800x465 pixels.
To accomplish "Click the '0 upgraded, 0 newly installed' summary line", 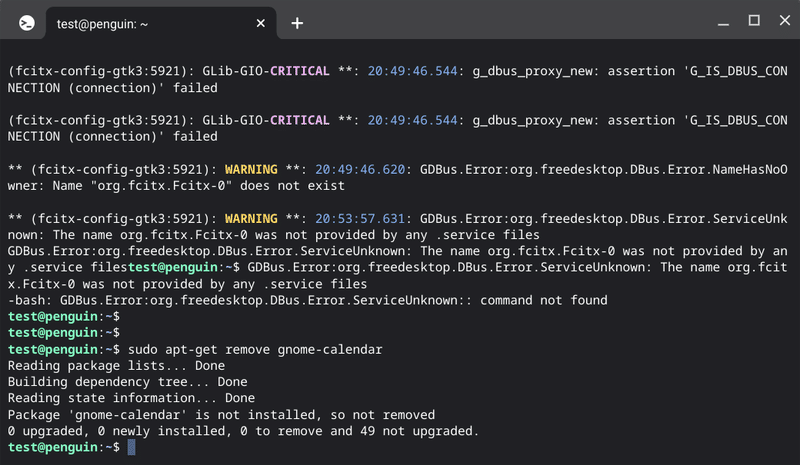I will [243, 431].
